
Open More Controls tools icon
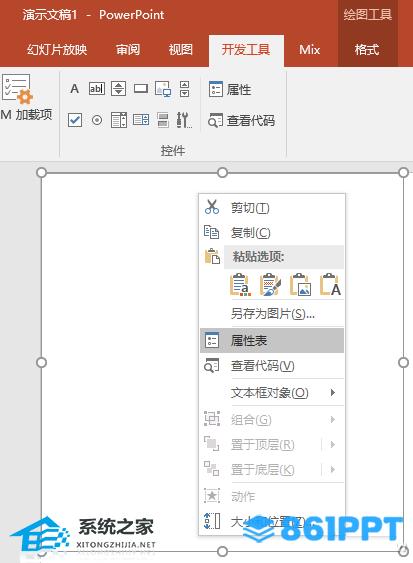184,120
